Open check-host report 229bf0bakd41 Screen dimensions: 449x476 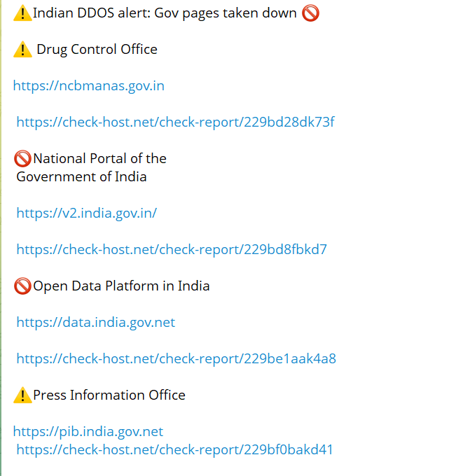tap(174, 449)
